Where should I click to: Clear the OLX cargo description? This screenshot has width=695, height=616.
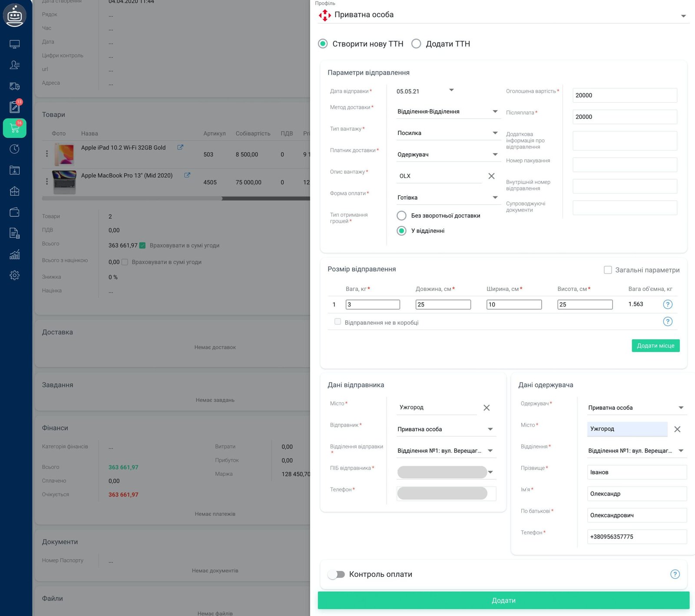(491, 176)
